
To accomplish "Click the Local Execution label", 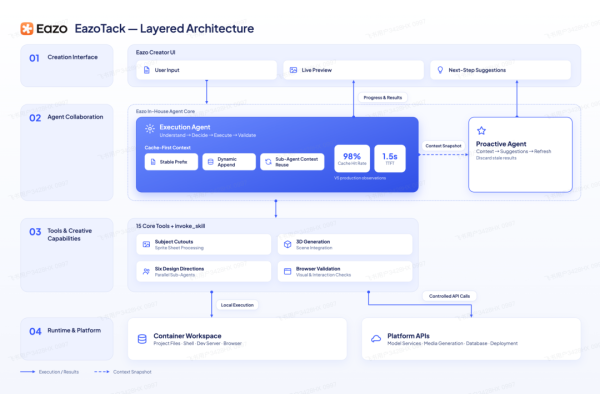I will tap(237, 305).
